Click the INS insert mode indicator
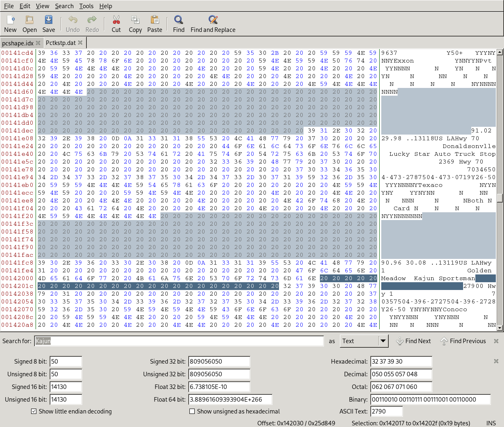This screenshot has height=427, width=504. point(491,423)
